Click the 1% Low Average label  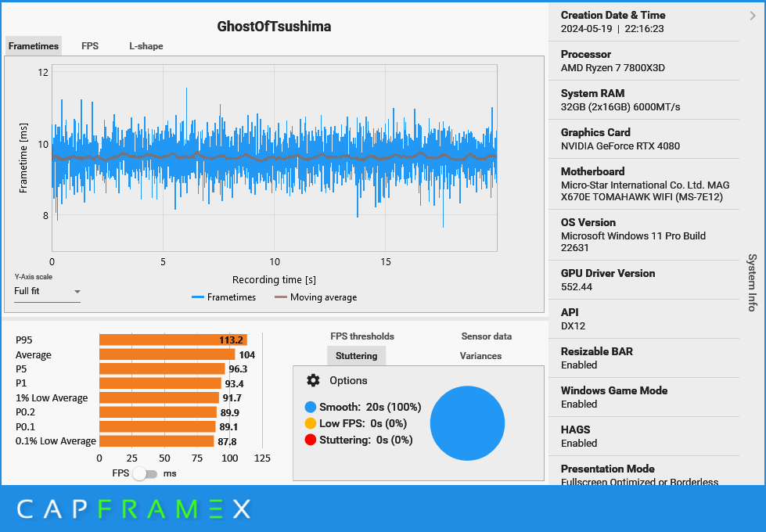click(52, 397)
